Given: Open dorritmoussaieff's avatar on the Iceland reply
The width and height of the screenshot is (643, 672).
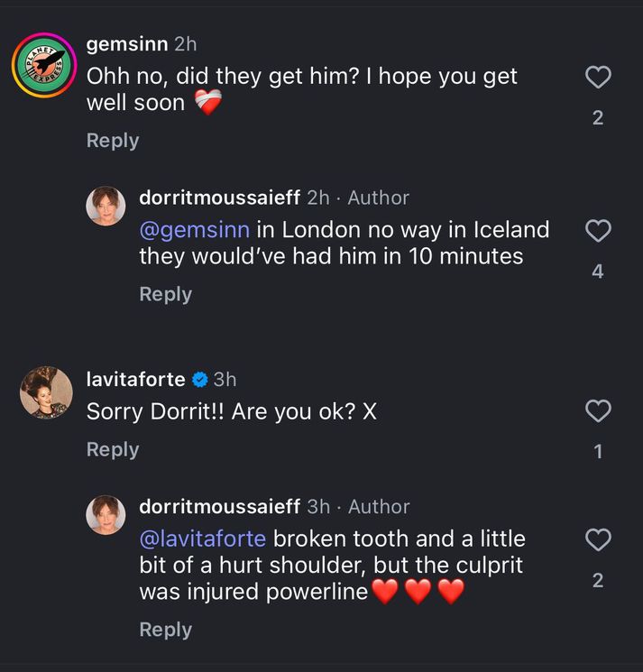Looking at the screenshot, I should (106, 206).
